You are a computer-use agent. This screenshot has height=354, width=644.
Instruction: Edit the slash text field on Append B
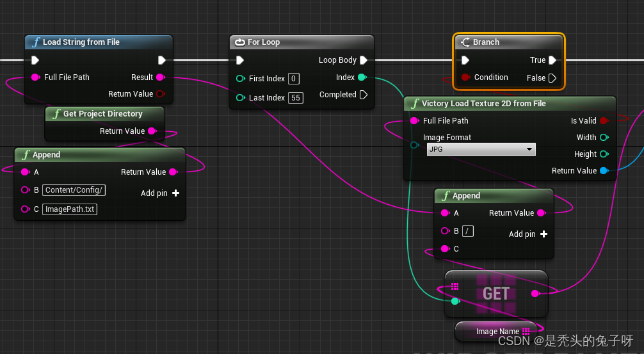pyautogui.click(x=468, y=231)
